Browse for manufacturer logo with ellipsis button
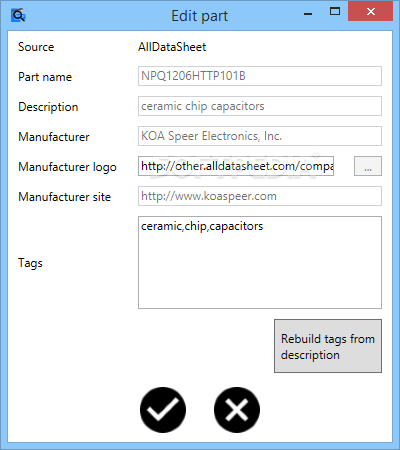This screenshot has height=450, width=400. tap(368, 166)
